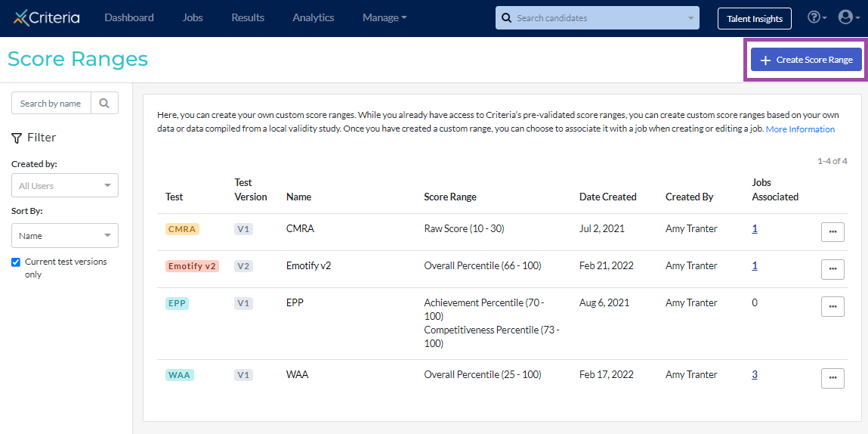Click Amy Tranter in the WAA row
Image resolution: width=868 pixels, height=434 pixels.
pyautogui.click(x=691, y=375)
